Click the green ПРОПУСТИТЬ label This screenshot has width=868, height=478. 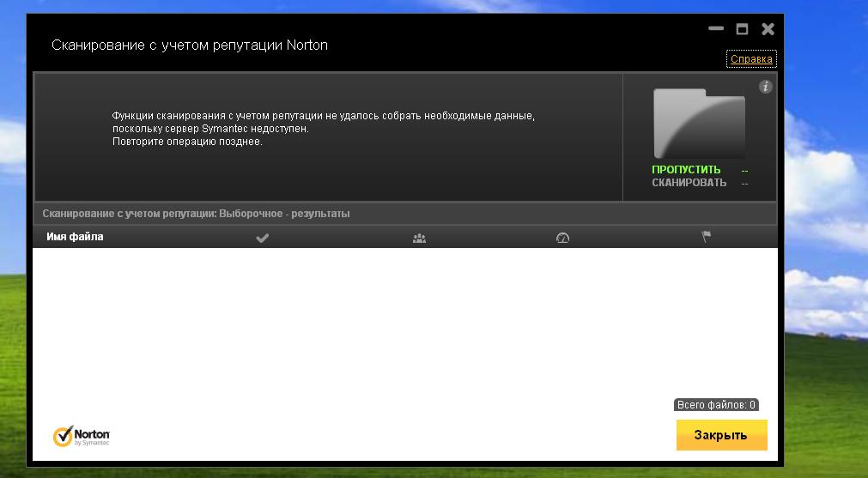point(686,170)
